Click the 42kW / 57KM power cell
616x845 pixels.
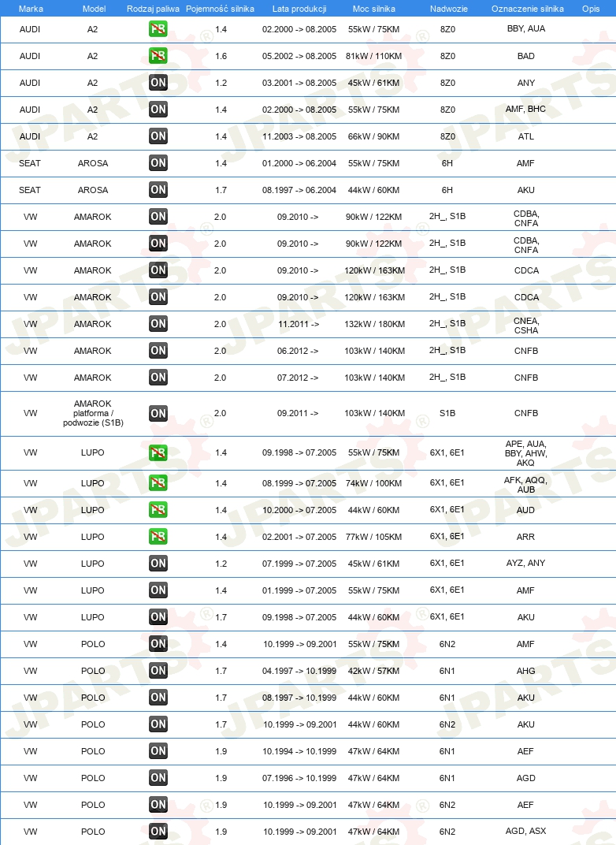[373, 671]
